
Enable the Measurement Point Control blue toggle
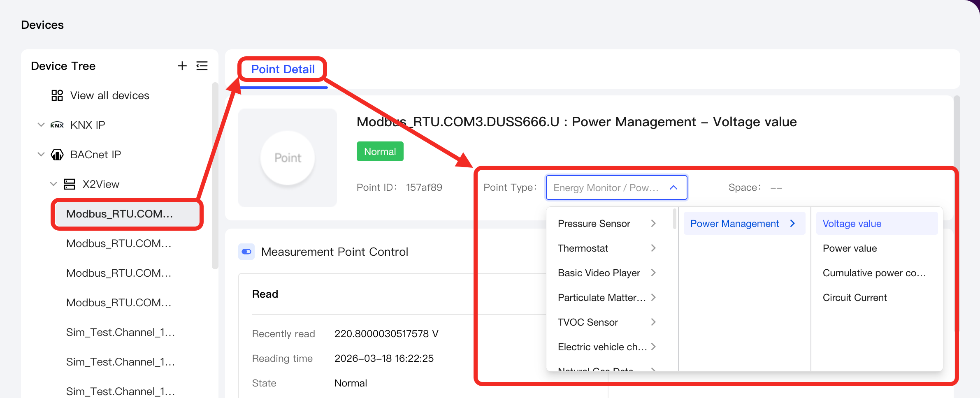[x=246, y=252]
